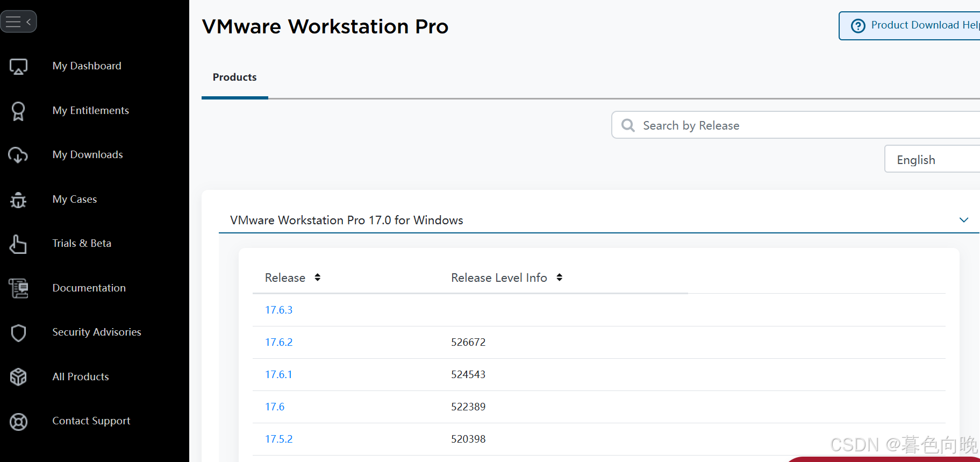Click the My Dashboard monitor icon
The image size is (980, 462).
18,66
